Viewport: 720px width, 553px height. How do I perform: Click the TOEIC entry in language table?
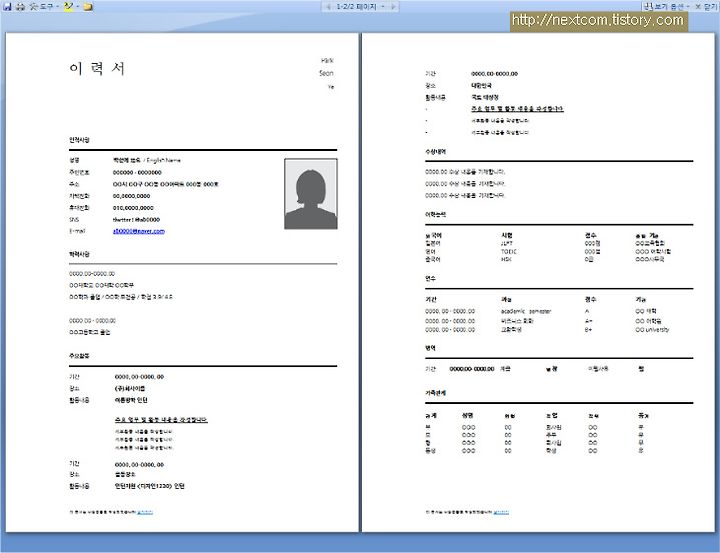pos(509,252)
